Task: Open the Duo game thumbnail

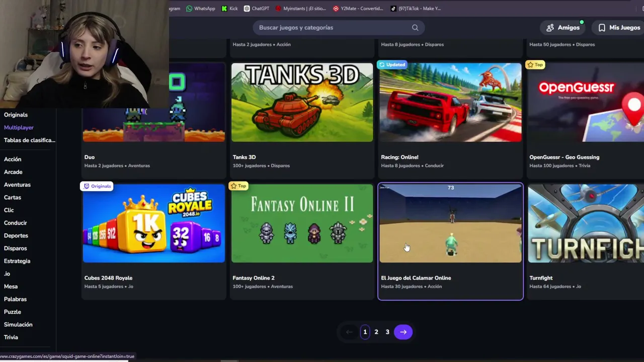Action: click(154, 102)
